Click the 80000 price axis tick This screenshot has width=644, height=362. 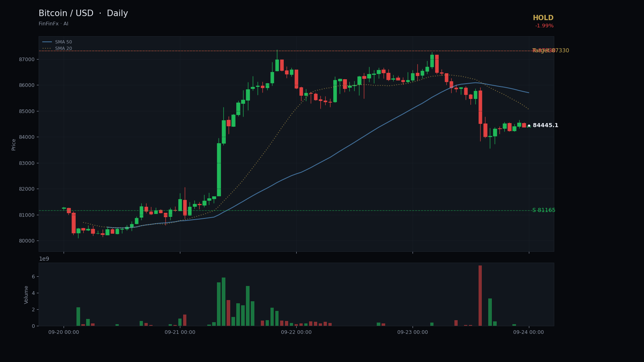click(27, 241)
